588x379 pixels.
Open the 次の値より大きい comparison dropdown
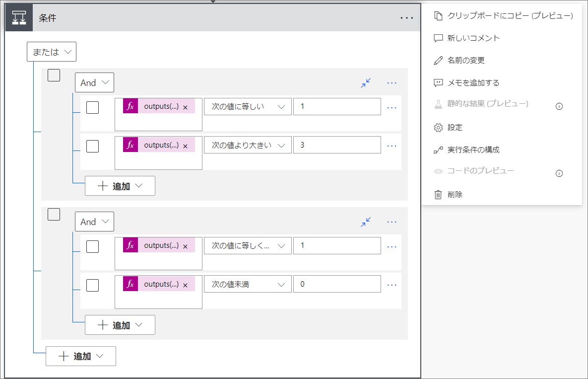[x=248, y=145]
